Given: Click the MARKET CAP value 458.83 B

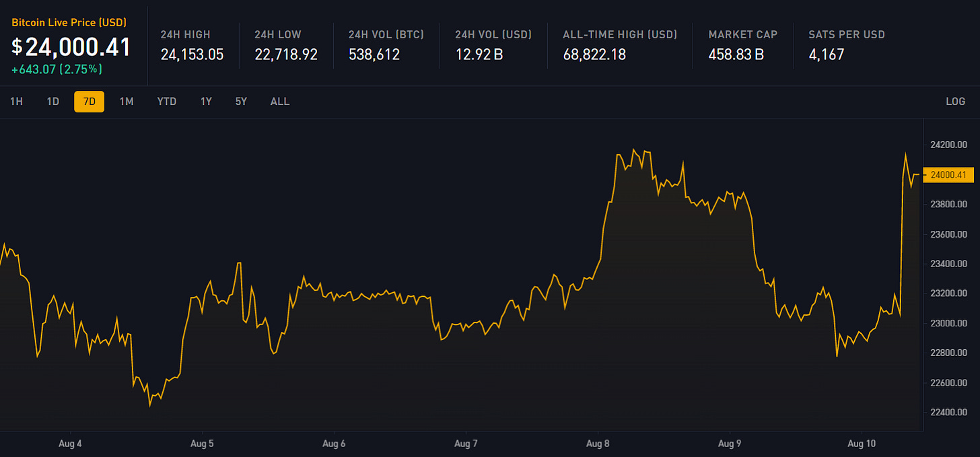Looking at the screenshot, I should (736, 55).
